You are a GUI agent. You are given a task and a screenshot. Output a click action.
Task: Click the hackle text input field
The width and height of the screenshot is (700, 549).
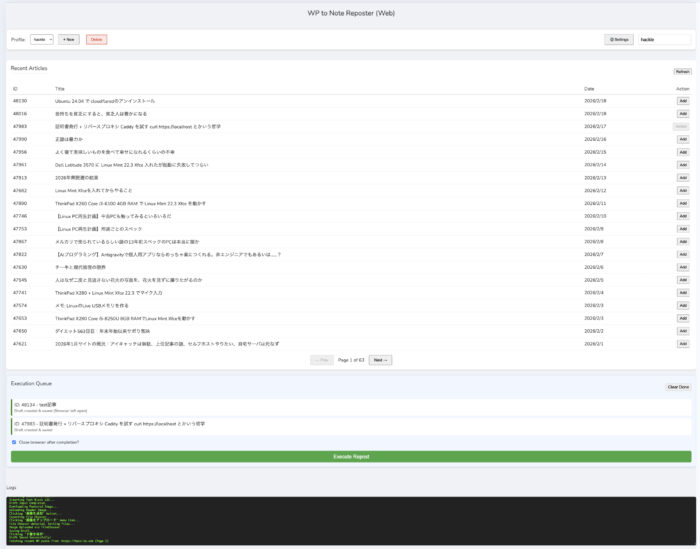click(663, 39)
